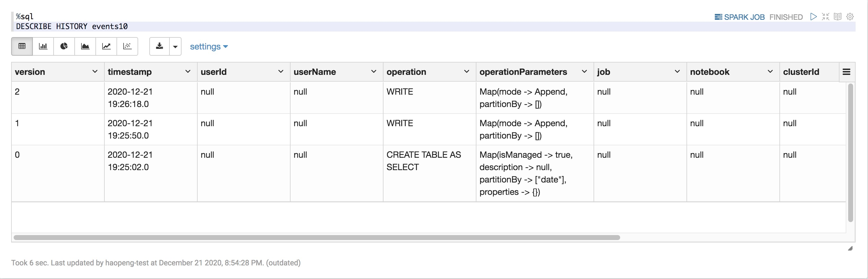Switch to line chart view
This screenshot has width=868, height=279.
click(x=106, y=46)
